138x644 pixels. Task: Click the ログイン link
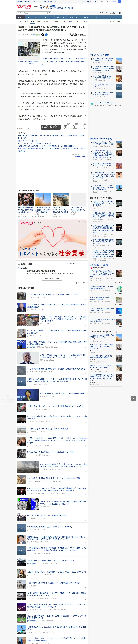click(x=42, y=8)
